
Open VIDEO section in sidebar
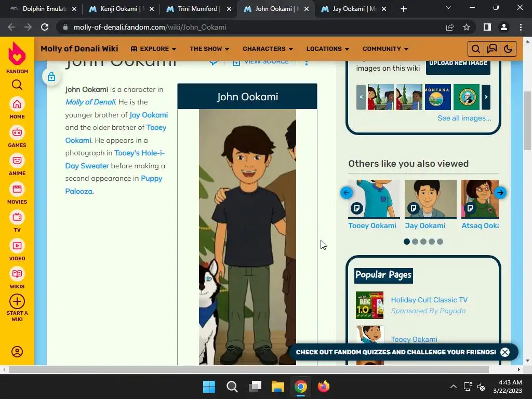17,250
